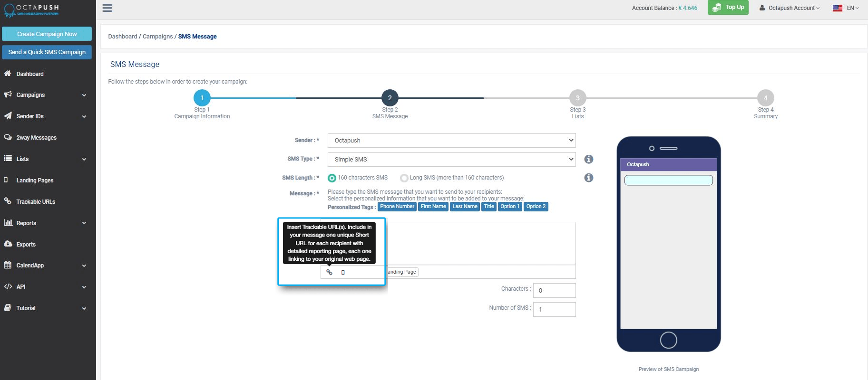Expand the Campaigns sidebar chevron
868x380 pixels.
click(x=84, y=95)
